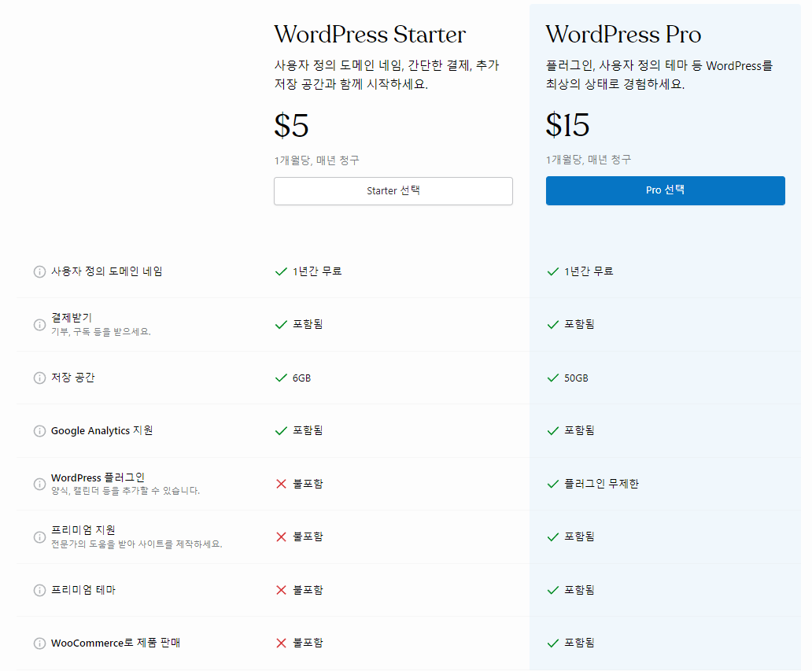Click subtitle 전문가의 도움을 받아 사이트를 제작하세요.
This screenshot has height=671, width=812.
137,544
